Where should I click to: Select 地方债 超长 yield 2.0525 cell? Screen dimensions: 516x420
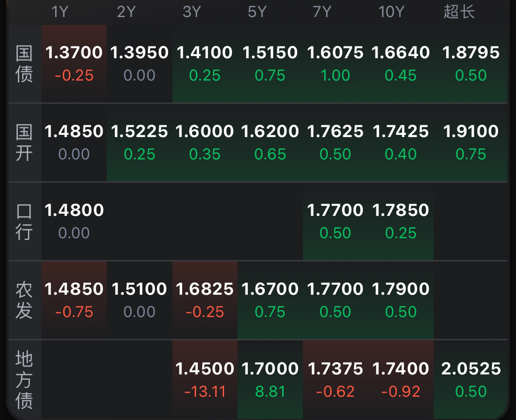pyautogui.click(x=471, y=378)
